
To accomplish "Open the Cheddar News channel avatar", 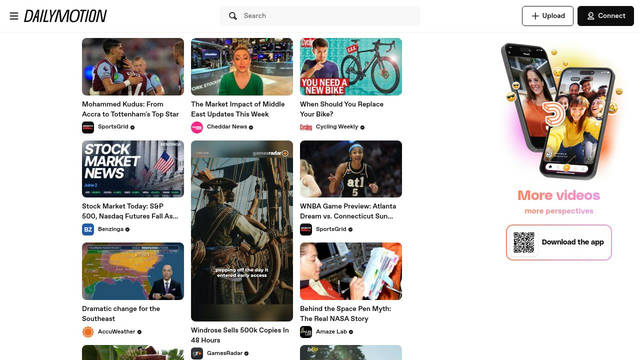I will (x=197, y=127).
